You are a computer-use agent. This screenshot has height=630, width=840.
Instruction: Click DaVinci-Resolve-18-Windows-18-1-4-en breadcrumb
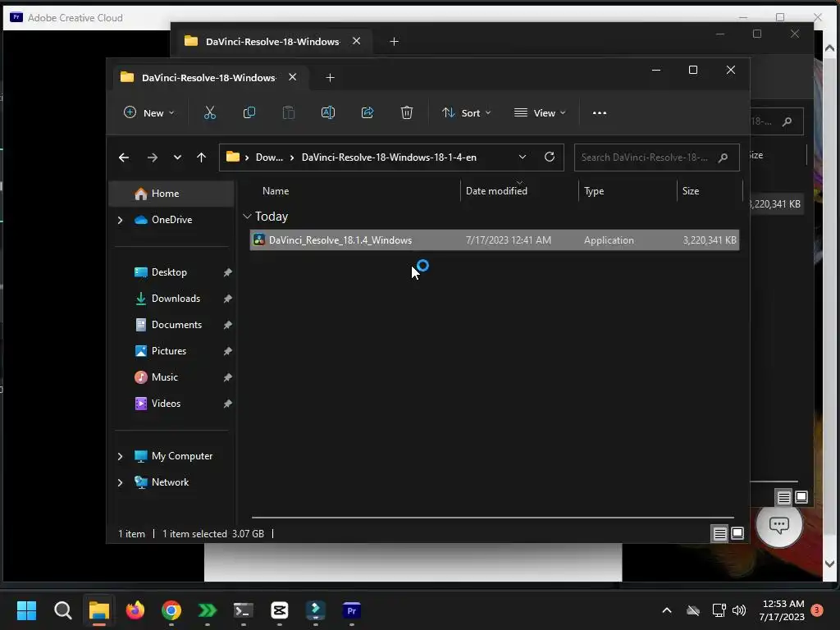coord(389,157)
